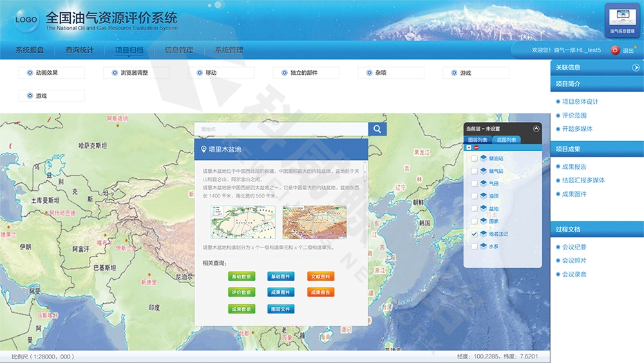Image resolution: width=644 pixels, height=363 pixels.
Task: Click the orange 文献资料 button
Action: pos(320,276)
